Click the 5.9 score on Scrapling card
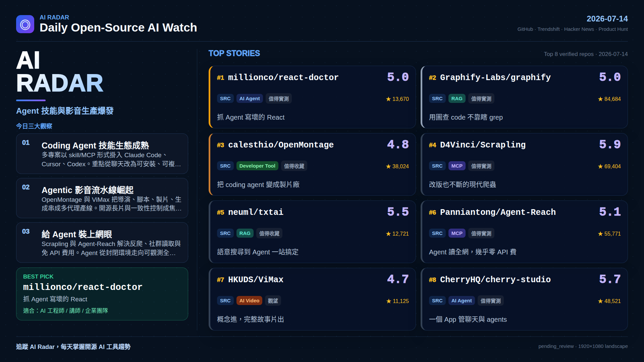The height and width of the screenshot is (362, 644). [610, 144]
